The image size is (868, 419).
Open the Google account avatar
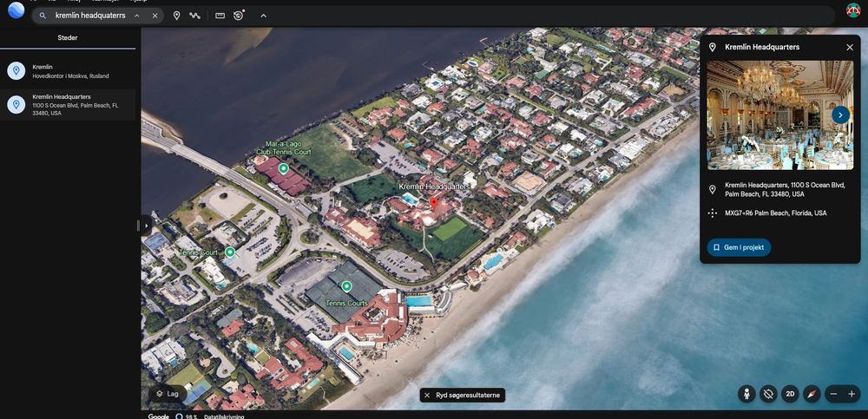coord(853,10)
